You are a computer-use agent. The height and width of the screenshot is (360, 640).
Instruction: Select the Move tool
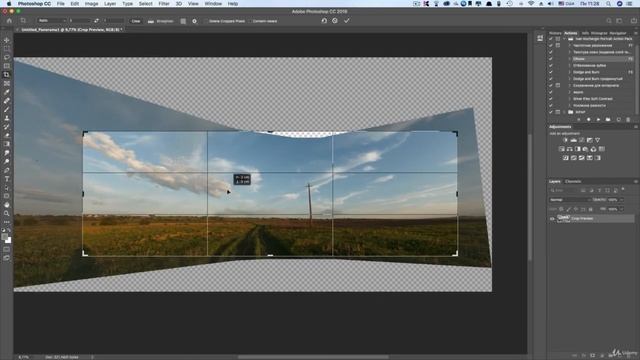coord(7,40)
